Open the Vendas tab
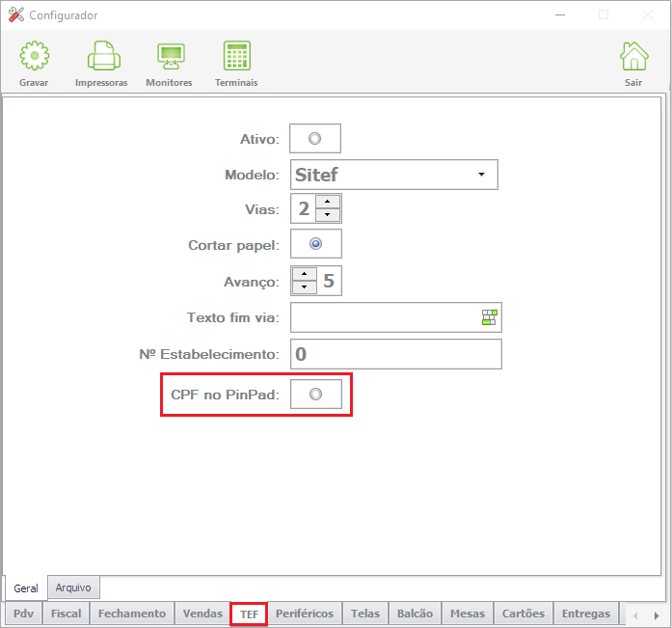The height and width of the screenshot is (628, 672). pos(202,614)
